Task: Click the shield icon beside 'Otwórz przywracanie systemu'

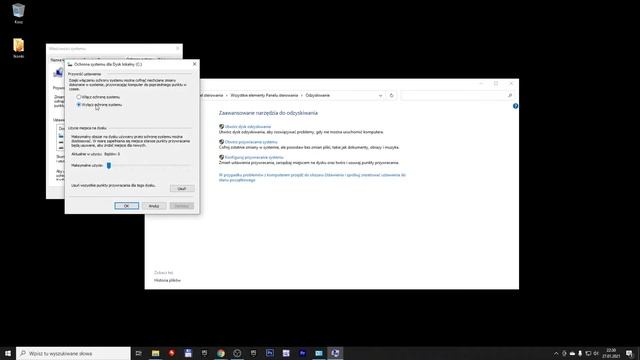Action: click(x=221, y=142)
